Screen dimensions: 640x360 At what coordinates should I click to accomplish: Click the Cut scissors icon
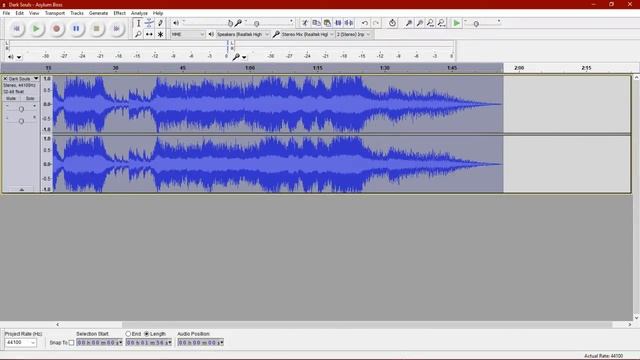point(305,23)
